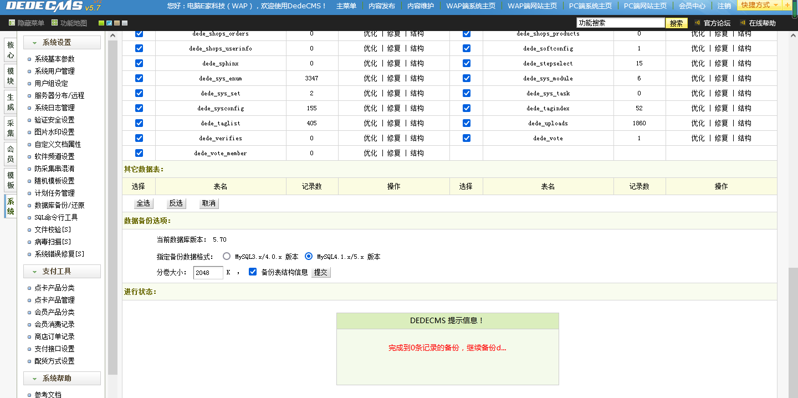Click 优化 for dede_vote row
The height and width of the screenshot is (398, 798).
tap(698, 138)
